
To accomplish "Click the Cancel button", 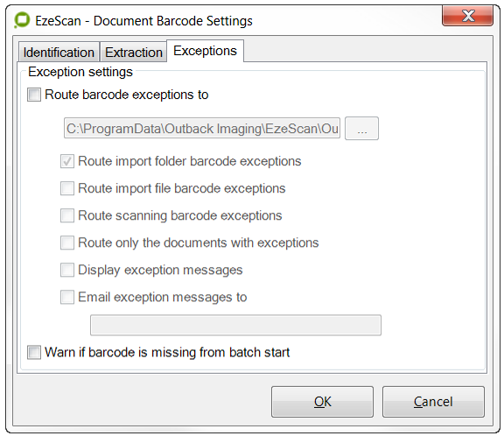I will [x=433, y=402].
